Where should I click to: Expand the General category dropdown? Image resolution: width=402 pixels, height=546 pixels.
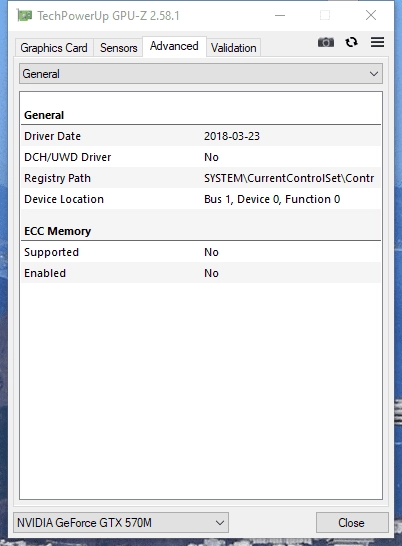coord(201,74)
